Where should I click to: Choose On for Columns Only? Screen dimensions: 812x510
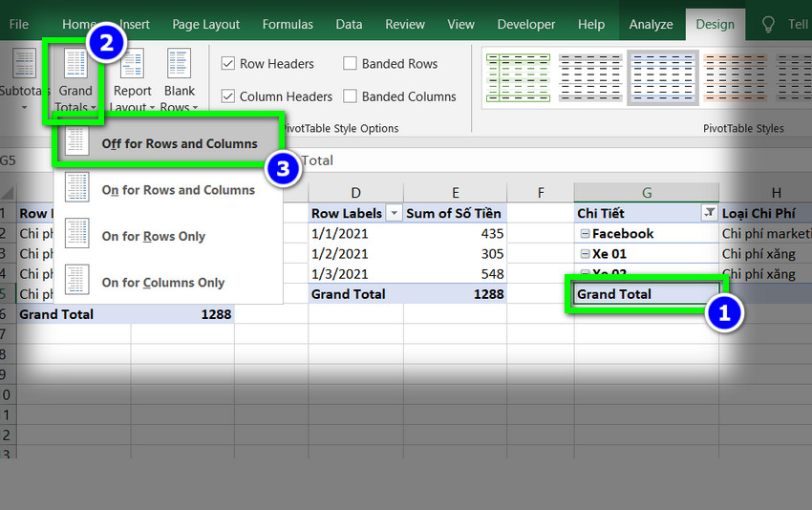coord(168,282)
